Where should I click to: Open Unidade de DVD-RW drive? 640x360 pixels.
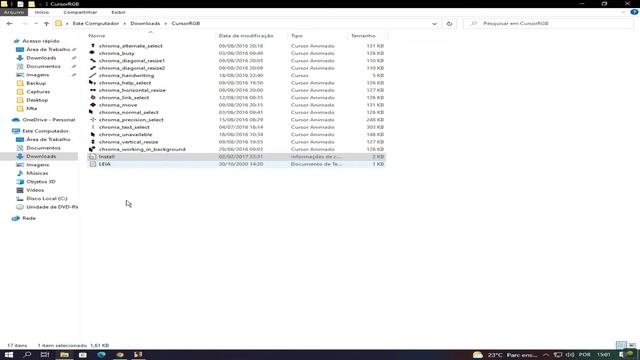[x=52, y=207]
